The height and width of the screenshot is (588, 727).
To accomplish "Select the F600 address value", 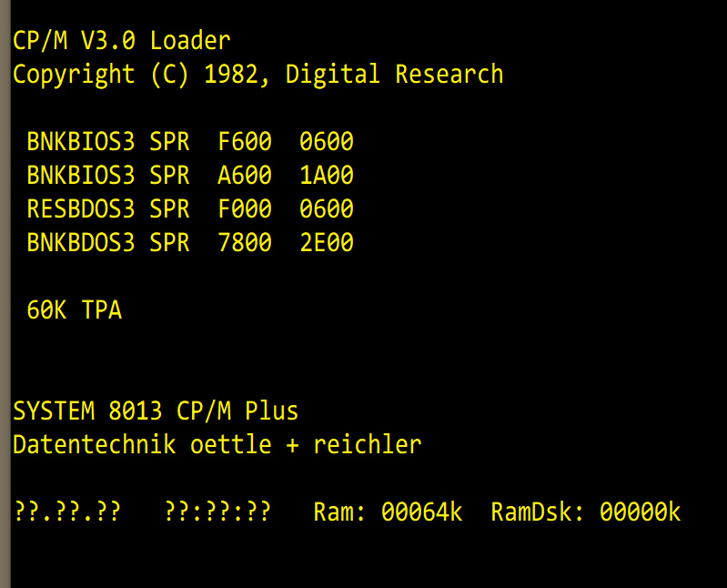I will (245, 142).
